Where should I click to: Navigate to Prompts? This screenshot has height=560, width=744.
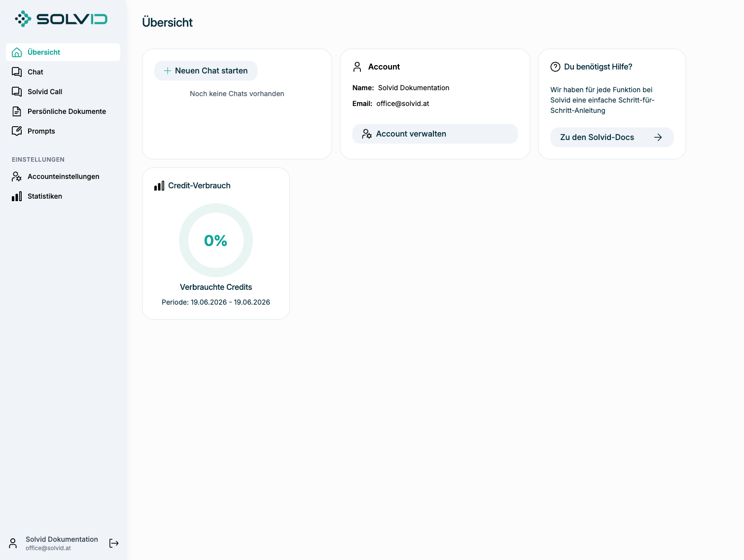(63, 131)
